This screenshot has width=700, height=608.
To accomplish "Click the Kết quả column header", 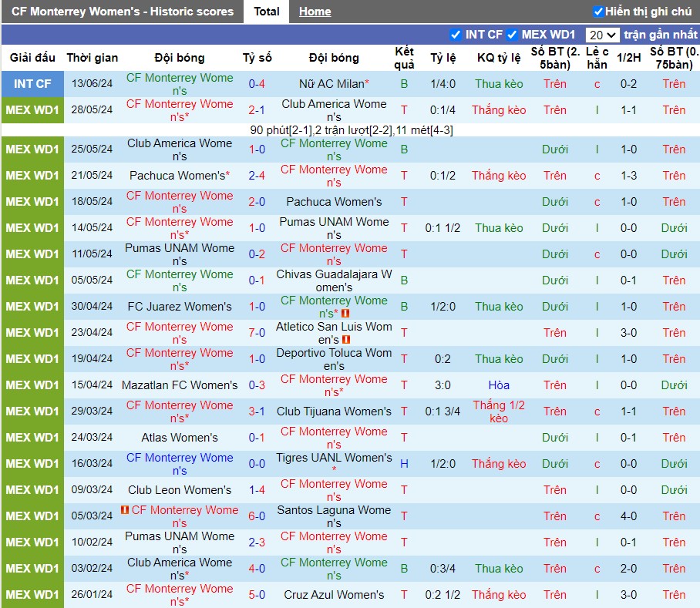I will [x=404, y=58].
